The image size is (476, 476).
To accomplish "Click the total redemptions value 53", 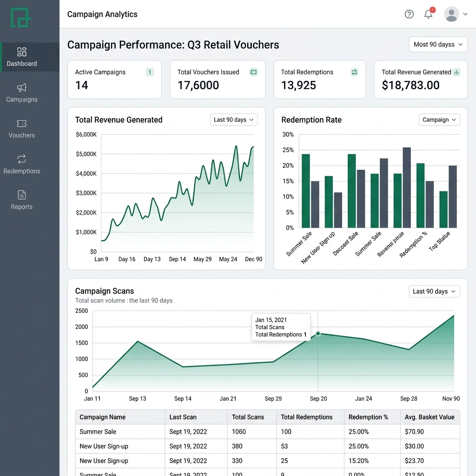I will pyautogui.click(x=284, y=446).
